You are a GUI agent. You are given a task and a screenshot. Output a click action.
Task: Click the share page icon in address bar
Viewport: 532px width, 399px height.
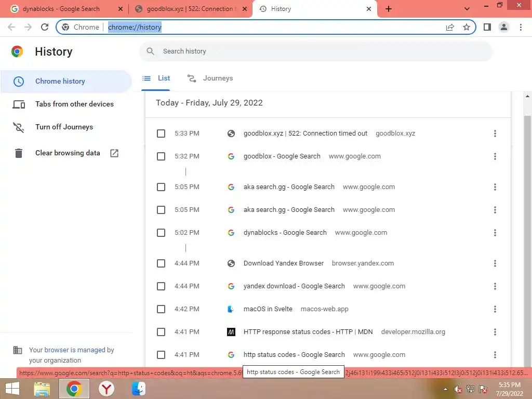[x=450, y=27]
